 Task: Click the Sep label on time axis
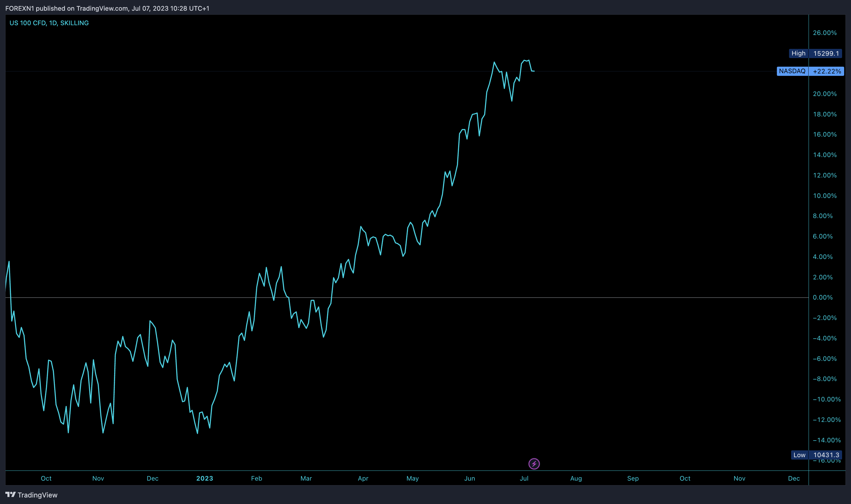633,478
